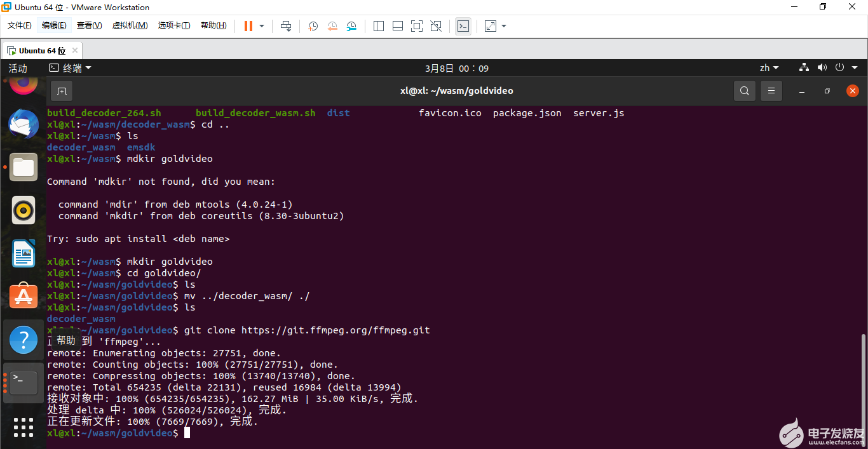The width and height of the screenshot is (868, 449).
Task: Show or hide the VMware library sidebar
Action: pyautogui.click(x=379, y=26)
